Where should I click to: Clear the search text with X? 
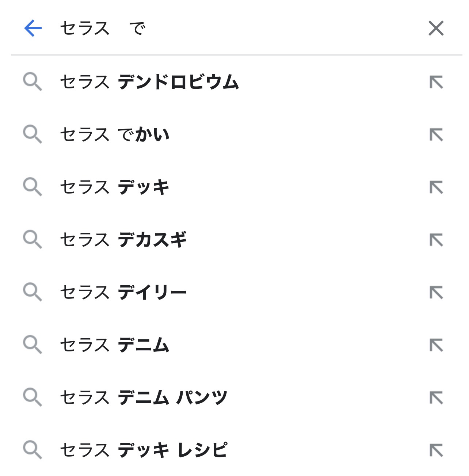click(436, 28)
